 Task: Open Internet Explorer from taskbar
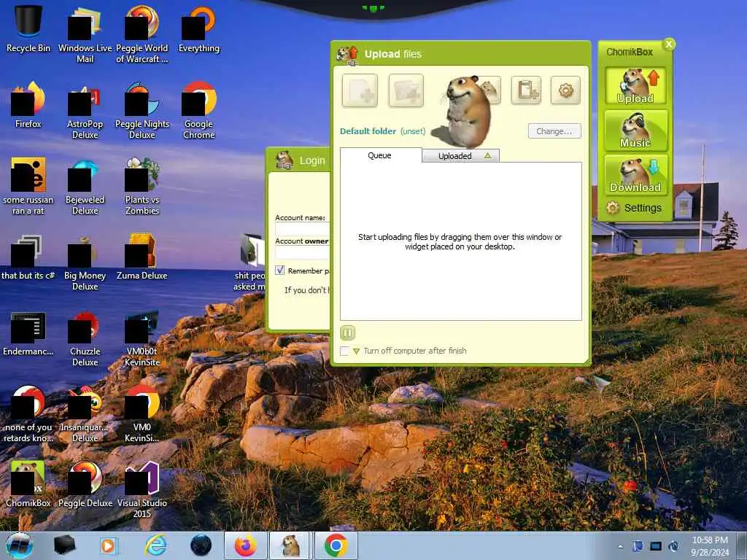click(x=156, y=545)
